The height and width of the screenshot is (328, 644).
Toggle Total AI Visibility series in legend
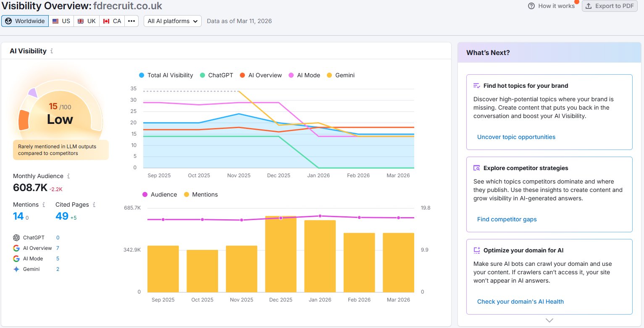point(166,75)
